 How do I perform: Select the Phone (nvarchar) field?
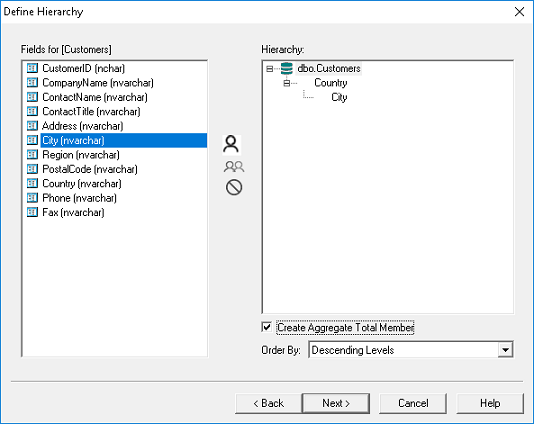pyautogui.click(x=79, y=198)
